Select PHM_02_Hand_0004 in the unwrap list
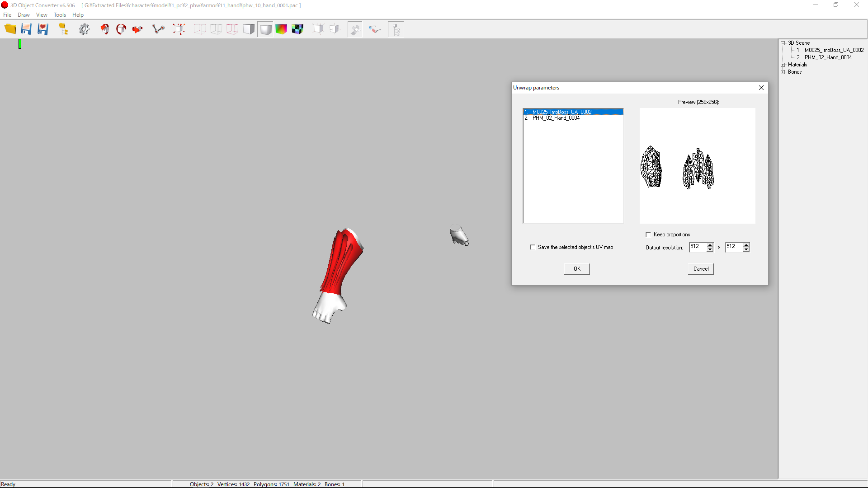Image resolution: width=868 pixels, height=488 pixels. click(556, 118)
